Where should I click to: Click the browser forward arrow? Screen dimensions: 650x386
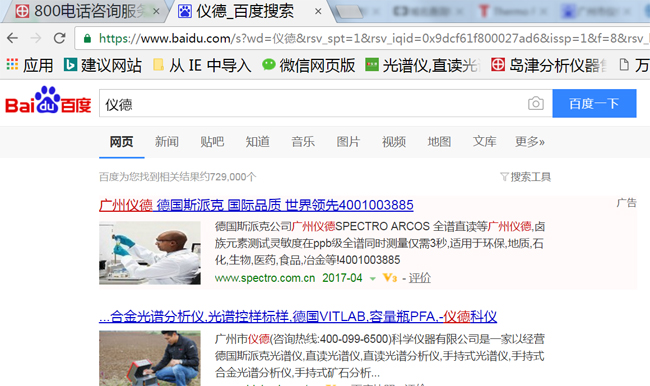pos(36,38)
